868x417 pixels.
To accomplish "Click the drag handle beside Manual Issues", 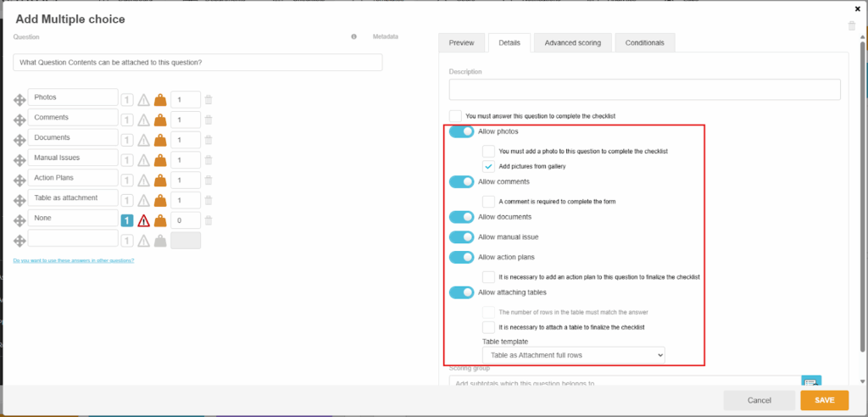I will [x=19, y=160].
